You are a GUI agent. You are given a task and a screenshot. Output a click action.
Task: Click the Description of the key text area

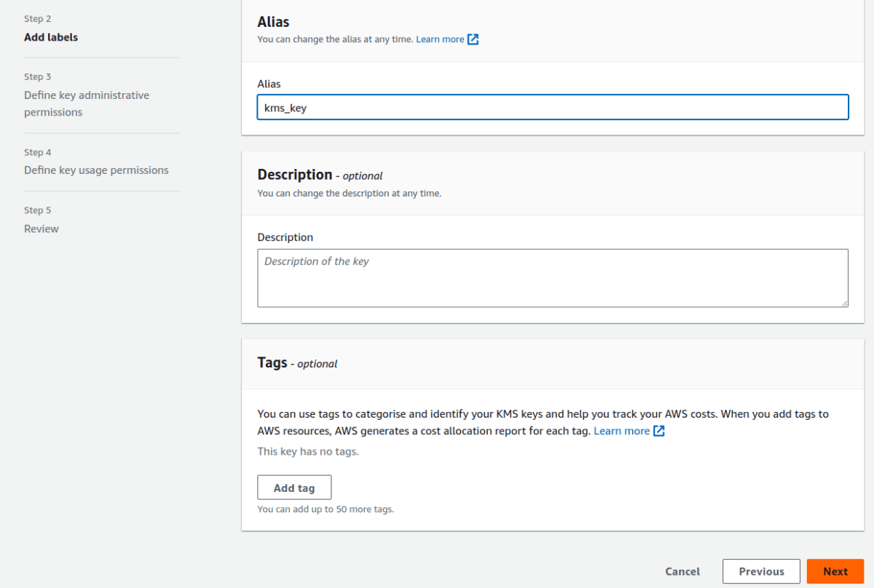(x=552, y=277)
